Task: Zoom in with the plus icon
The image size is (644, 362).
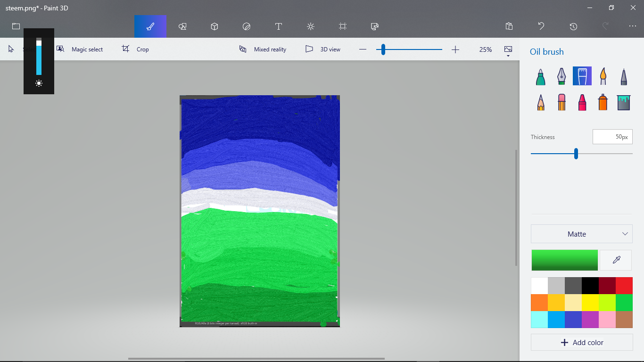Action: [x=455, y=49]
